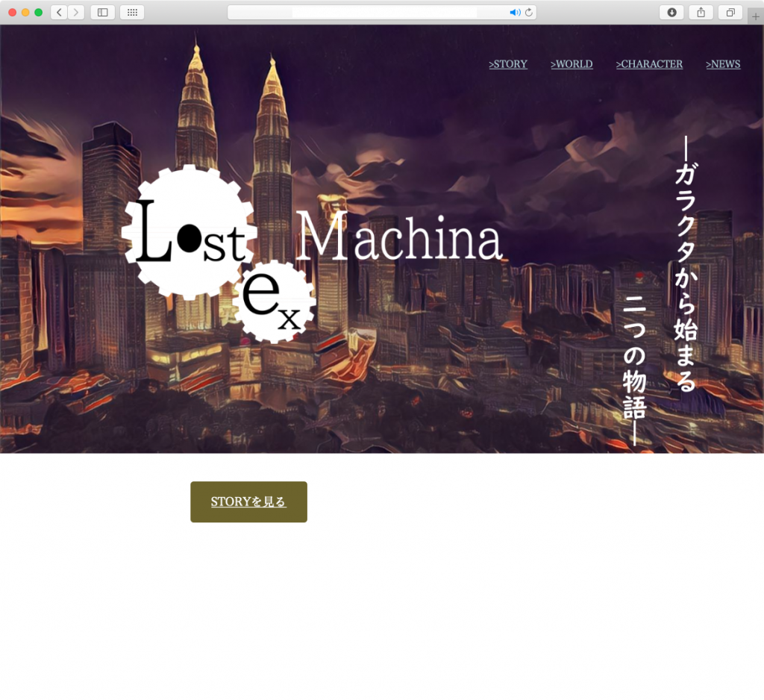The width and height of the screenshot is (764, 700).
Task: Go forward with Safari's forward arrow
Action: pyautogui.click(x=76, y=12)
